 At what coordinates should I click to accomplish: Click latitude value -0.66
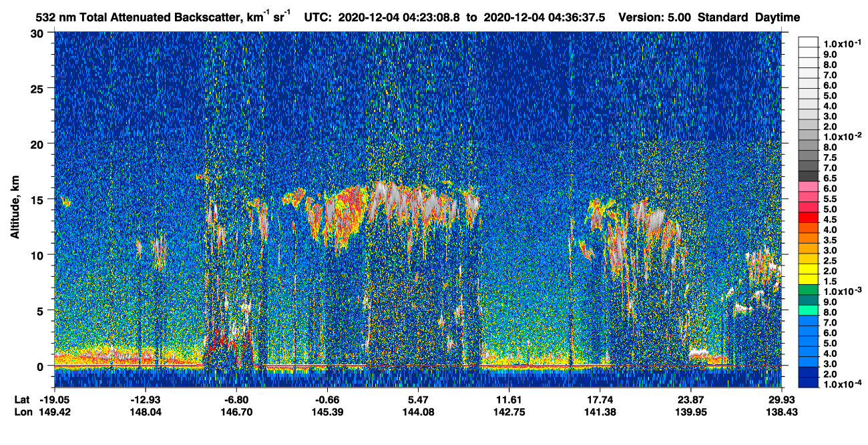pyautogui.click(x=327, y=400)
